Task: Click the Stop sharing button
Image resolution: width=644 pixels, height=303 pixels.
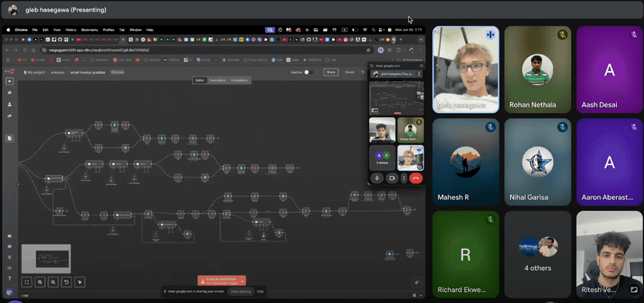Action: [x=240, y=291]
